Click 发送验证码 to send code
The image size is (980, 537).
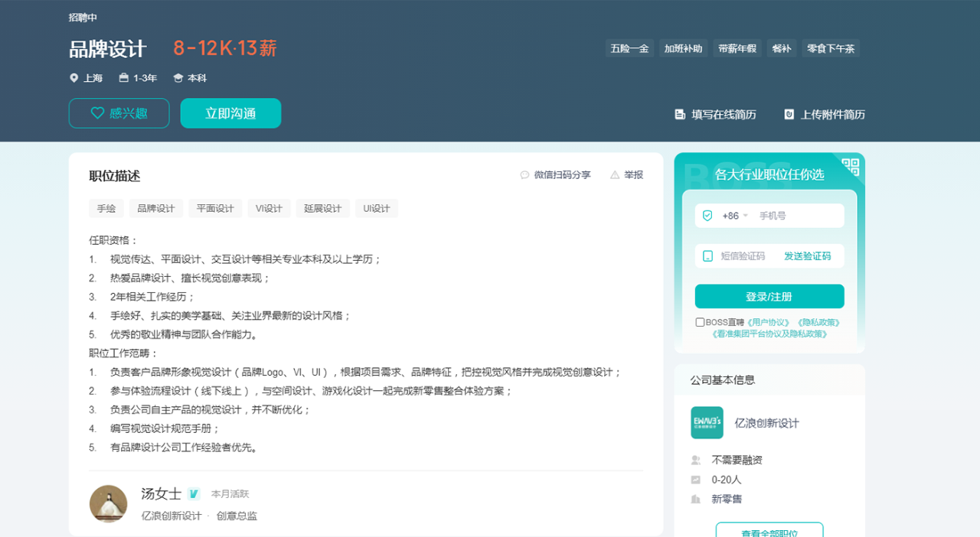point(807,256)
